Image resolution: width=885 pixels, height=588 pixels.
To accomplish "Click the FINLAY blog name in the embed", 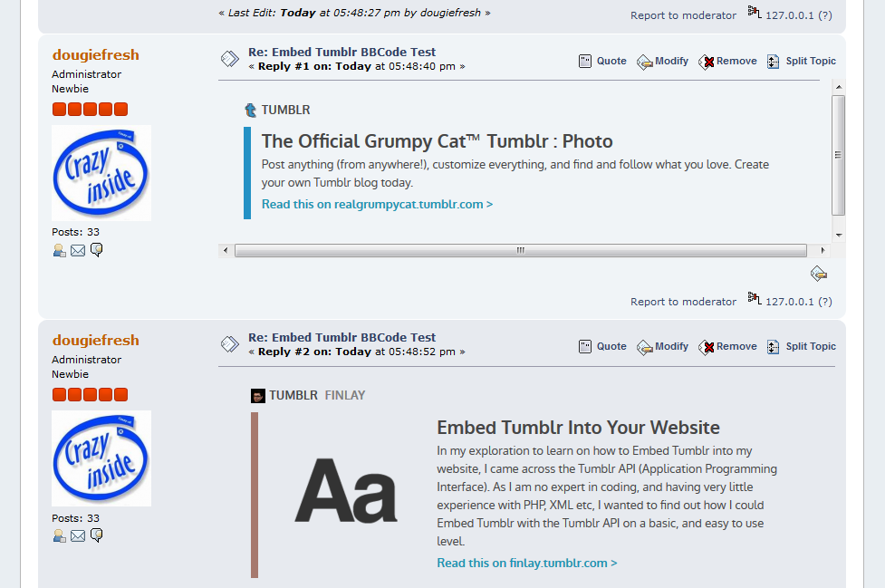I will point(345,396).
